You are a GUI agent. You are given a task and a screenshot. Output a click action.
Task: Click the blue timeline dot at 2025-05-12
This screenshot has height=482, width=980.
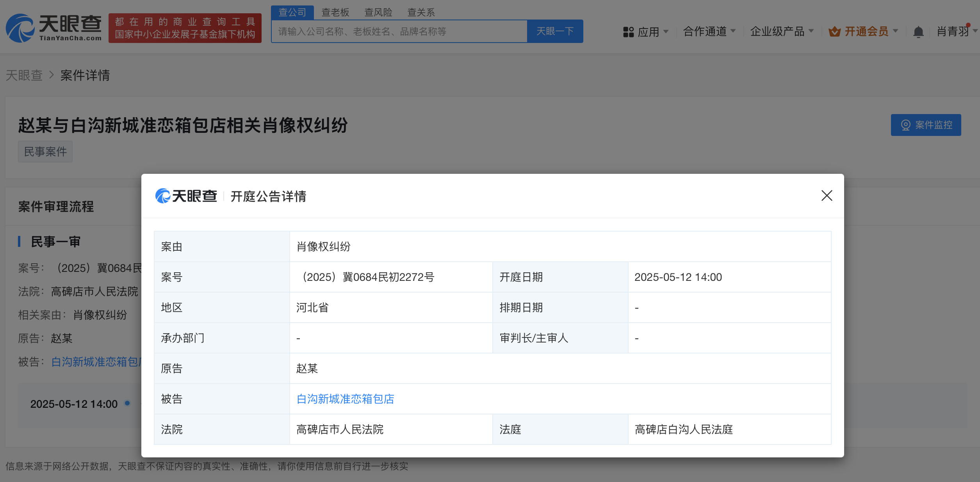click(x=127, y=403)
